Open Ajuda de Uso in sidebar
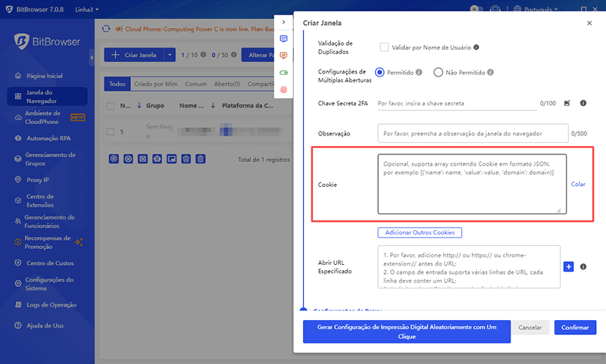606x364 pixels. [47, 325]
